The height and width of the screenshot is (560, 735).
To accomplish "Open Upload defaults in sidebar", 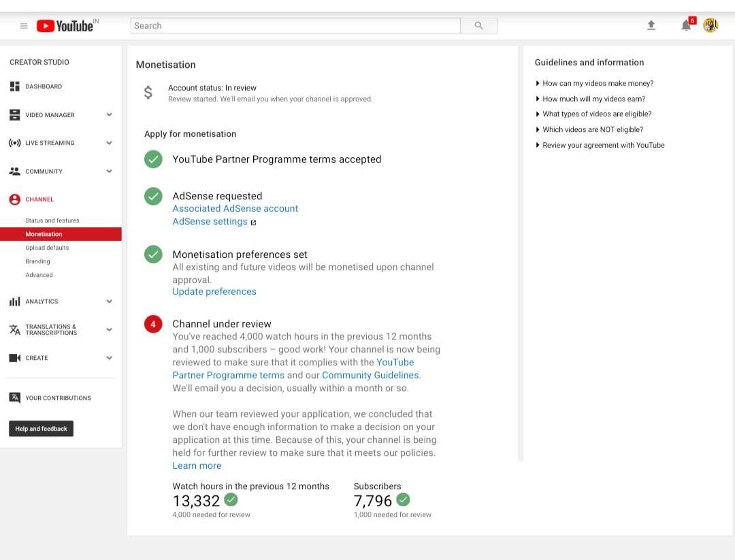I will (47, 248).
